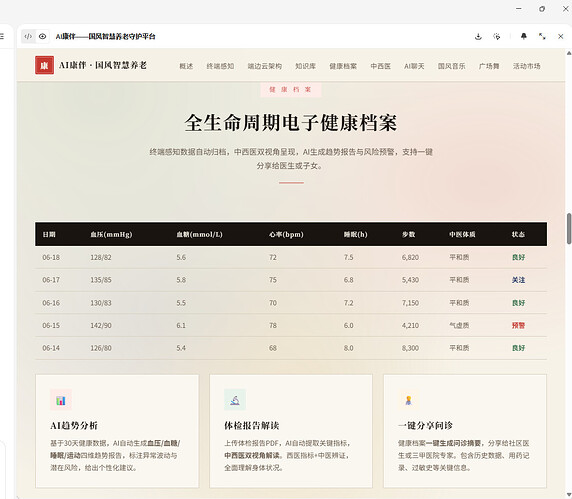Click blood sugar value 6.1
This screenshot has width=572, height=499.
(181, 325)
